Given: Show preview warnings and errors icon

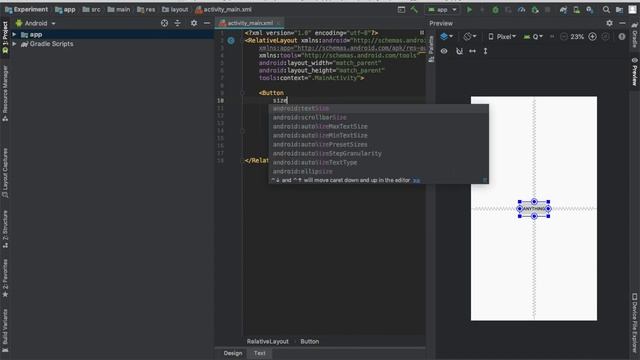Looking at the screenshot, I should click(622, 37).
